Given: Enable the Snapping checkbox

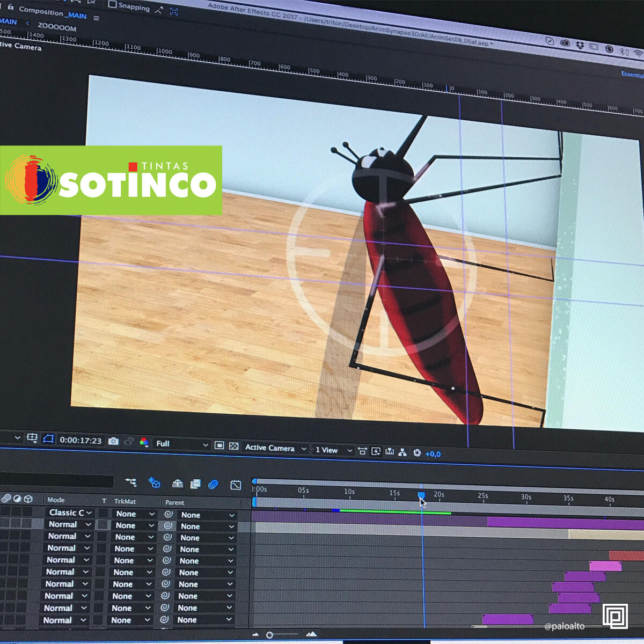Looking at the screenshot, I should pyautogui.click(x=112, y=4).
